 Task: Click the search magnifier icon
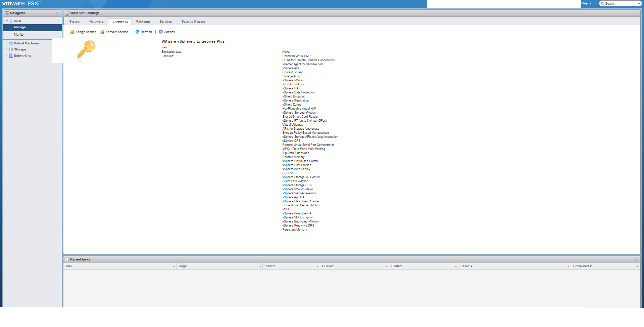(602, 4)
